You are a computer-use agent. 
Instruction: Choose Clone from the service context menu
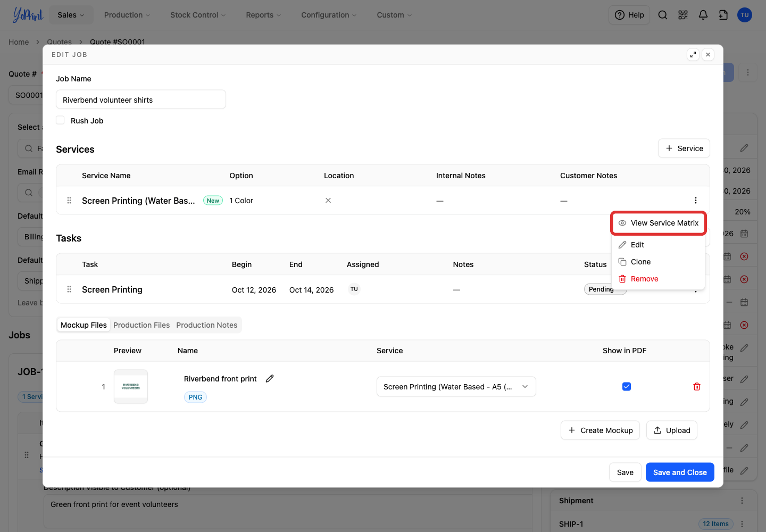[x=659, y=262]
